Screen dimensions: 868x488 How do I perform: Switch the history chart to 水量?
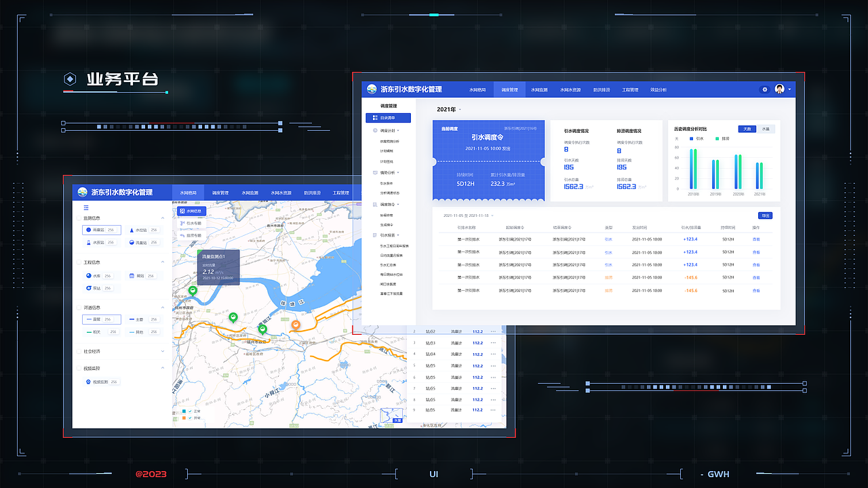point(766,129)
